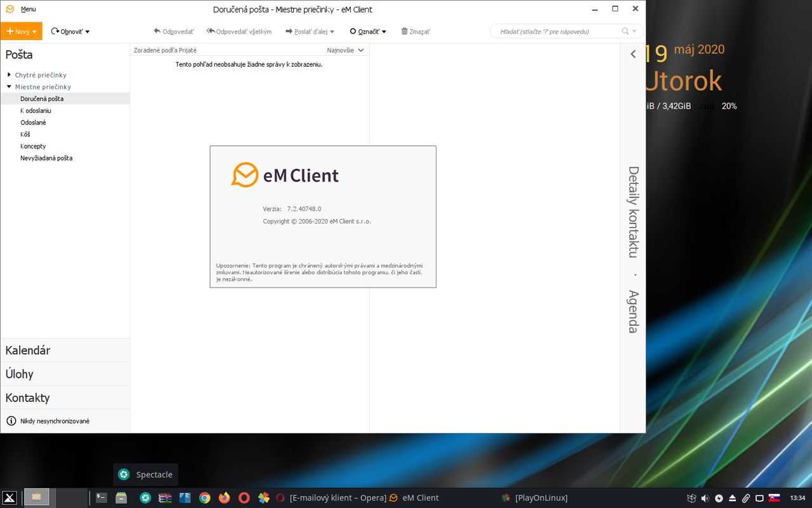Collapse the Miestne priečinky tree
Screen dimensions: 812x508
tap(9, 87)
